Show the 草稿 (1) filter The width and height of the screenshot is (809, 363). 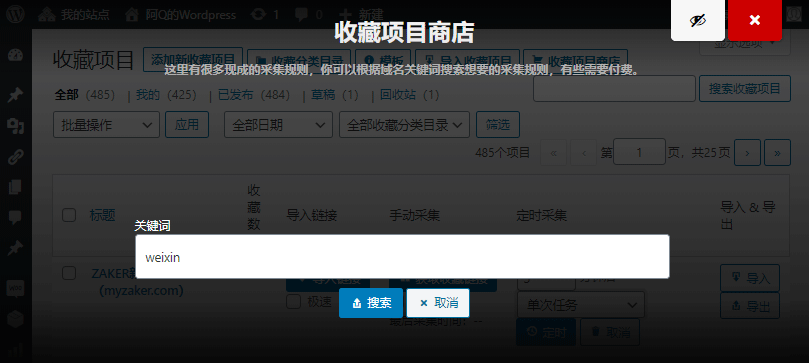click(334, 95)
